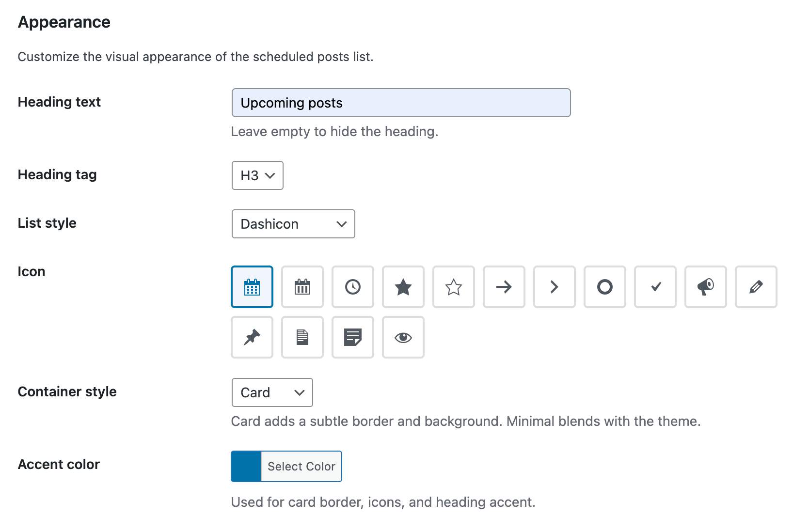Choose the calendar with vertical bars icon
The image size is (793, 532).
click(x=302, y=287)
